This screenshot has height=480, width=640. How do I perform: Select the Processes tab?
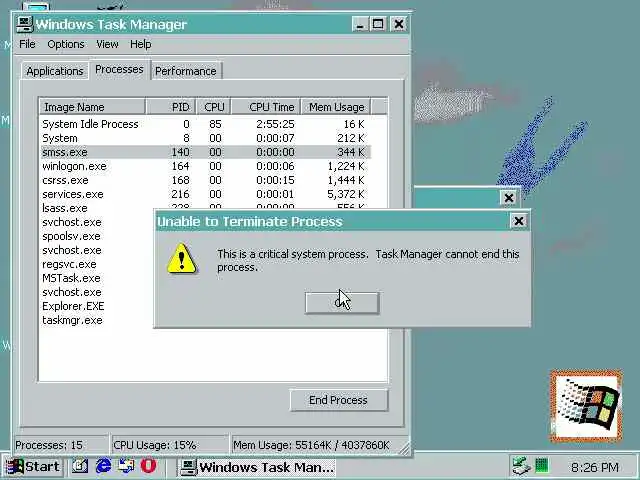(x=119, y=70)
